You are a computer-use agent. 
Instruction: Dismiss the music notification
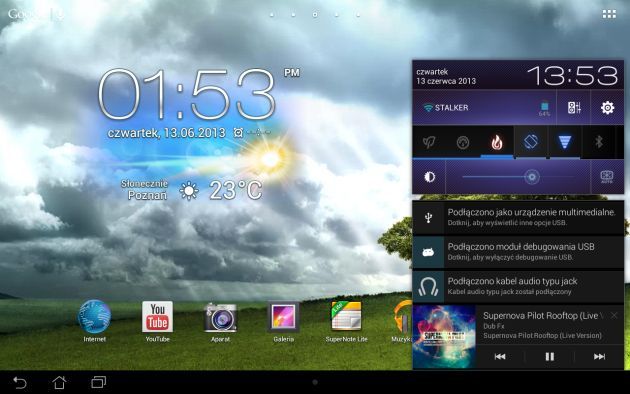tap(614, 316)
